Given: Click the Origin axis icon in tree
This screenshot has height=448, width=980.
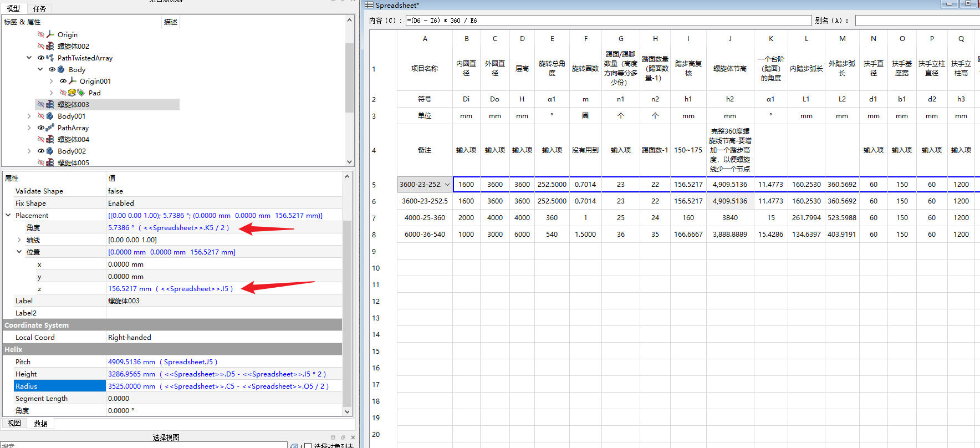Looking at the screenshot, I should [x=50, y=34].
